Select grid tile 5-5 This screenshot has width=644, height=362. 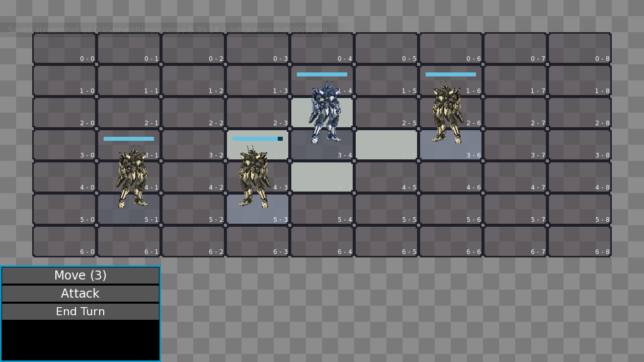click(386, 209)
